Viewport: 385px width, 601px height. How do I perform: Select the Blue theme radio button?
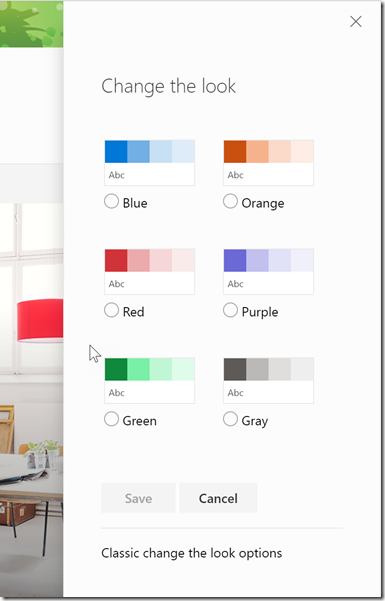pyautogui.click(x=111, y=201)
